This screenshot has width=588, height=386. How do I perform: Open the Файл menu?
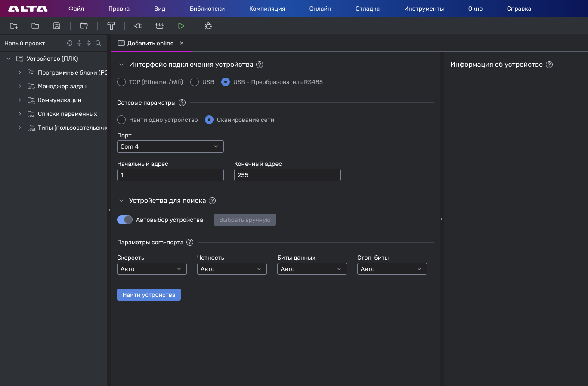click(x=76, y=9)
